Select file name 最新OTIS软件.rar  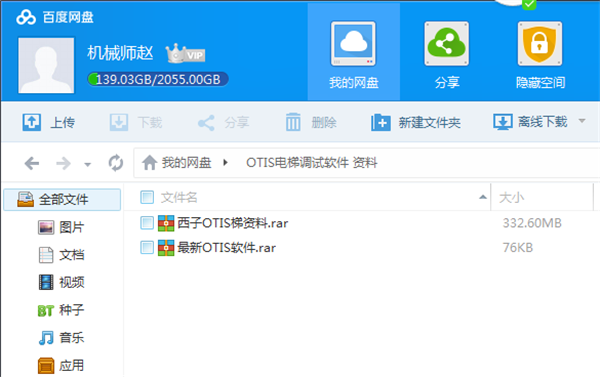(227, 248)
